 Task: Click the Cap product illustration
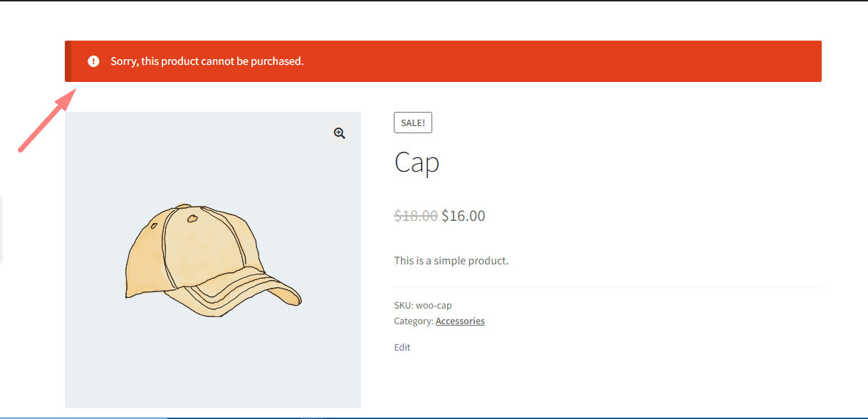tap(212, 260)
